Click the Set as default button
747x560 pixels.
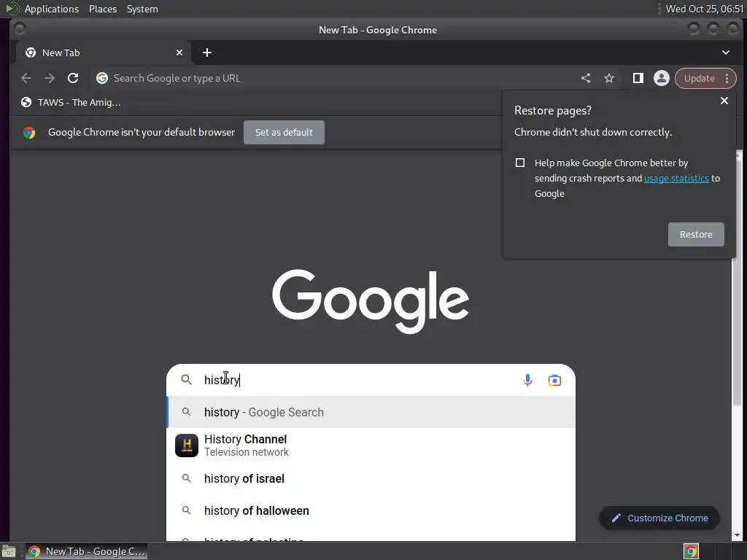click(284, 133)
